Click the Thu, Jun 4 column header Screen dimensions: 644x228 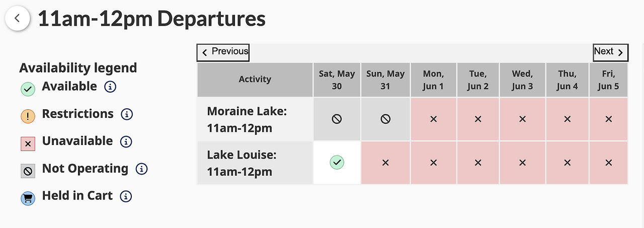567,80
